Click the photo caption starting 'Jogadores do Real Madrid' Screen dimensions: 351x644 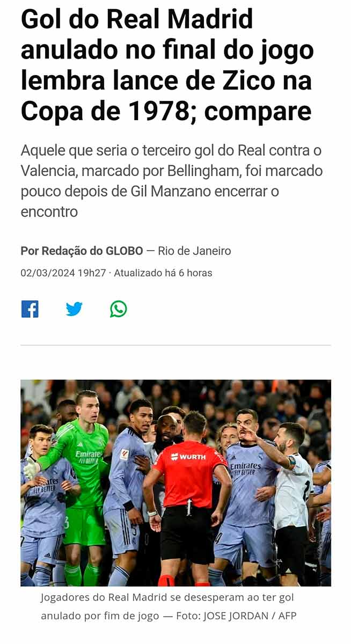tap(167, 606)
